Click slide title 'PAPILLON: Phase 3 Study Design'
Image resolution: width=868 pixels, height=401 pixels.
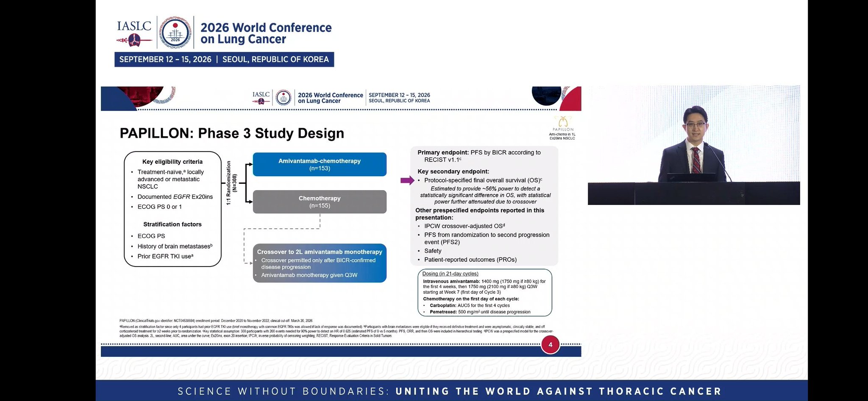232,133
